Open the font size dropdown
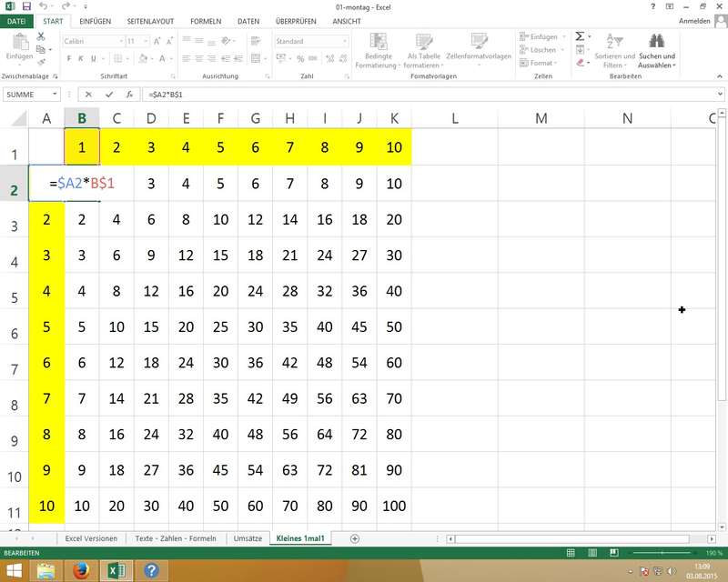 click(x=147, y=41)
